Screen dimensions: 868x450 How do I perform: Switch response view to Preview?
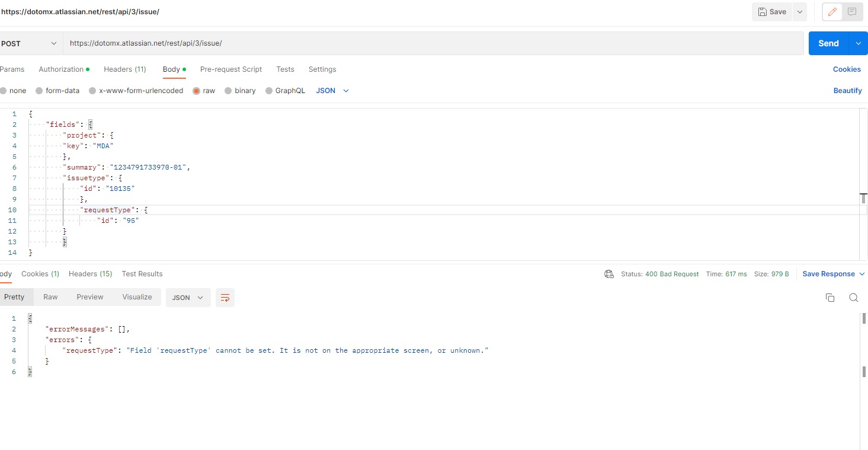(90, 297)
